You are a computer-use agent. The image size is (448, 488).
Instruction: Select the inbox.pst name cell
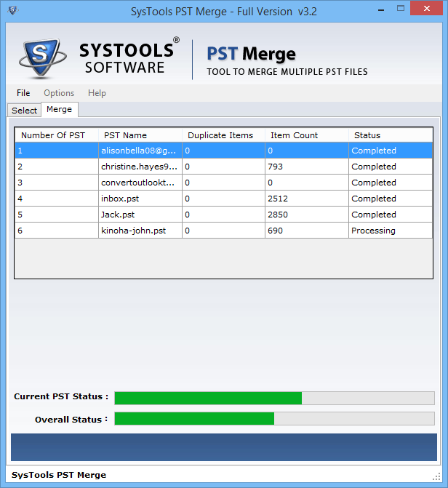140,199
